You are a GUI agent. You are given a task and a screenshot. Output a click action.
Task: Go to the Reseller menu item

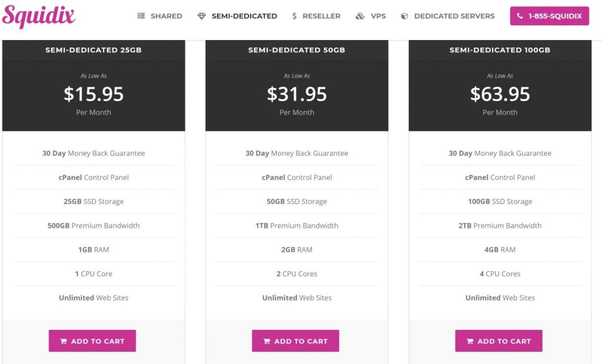click(x=316, y=16)
